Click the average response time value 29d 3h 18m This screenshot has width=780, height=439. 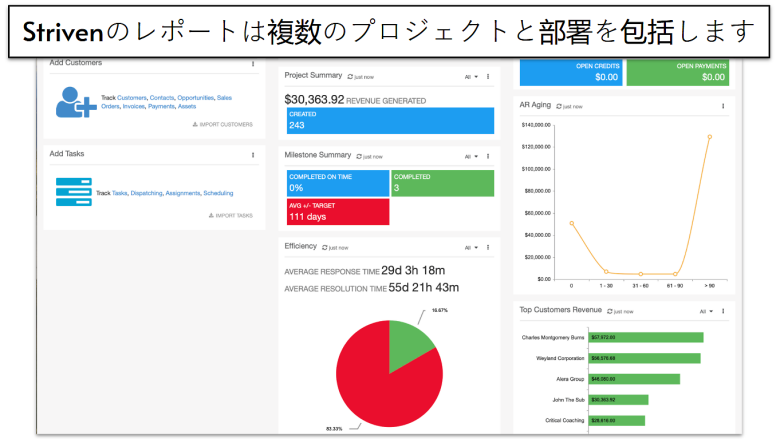click(413, 270)
